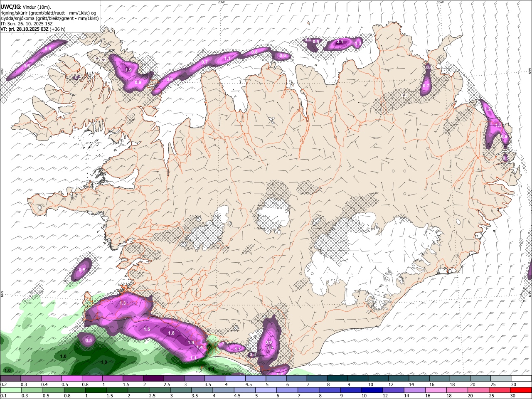532x399 pixels.
Task: Click the lavender 14–16 rain-scale swatch
Action: click(414, 390)
